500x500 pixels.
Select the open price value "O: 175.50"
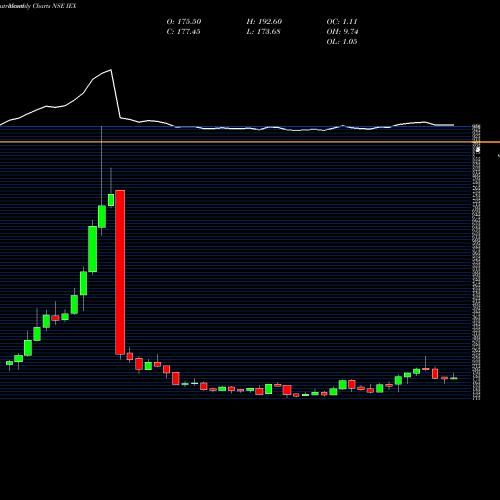(184, 21)
